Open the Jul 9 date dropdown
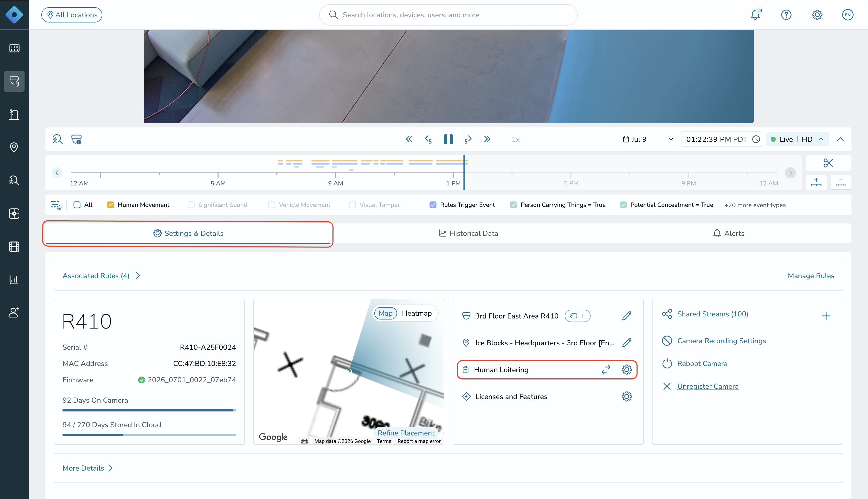The width and height of the screenshot is (868, 499). [648, 139]
